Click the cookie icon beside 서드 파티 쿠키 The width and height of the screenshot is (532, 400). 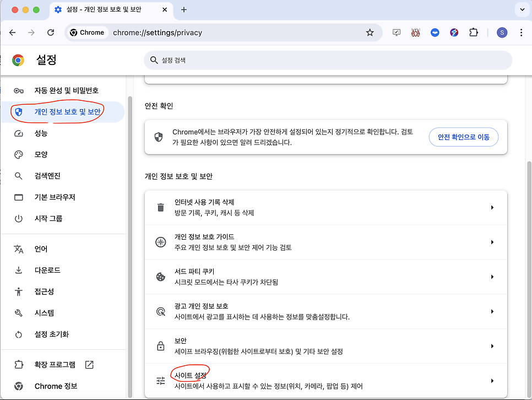pyautogui.click(x=161, y=277)
